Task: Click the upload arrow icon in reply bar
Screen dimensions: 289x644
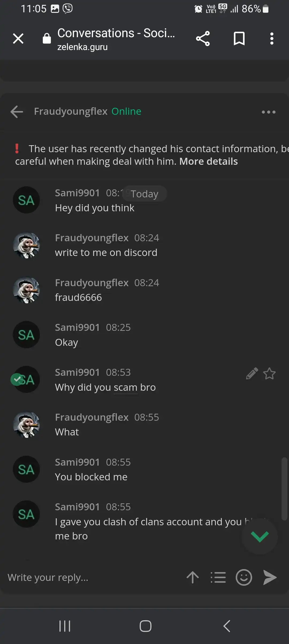Action: tap(193, 577)
